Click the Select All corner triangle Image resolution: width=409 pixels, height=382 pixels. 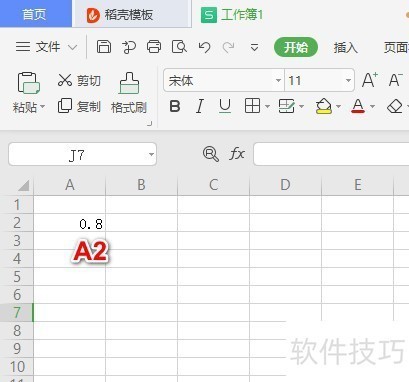23,185
